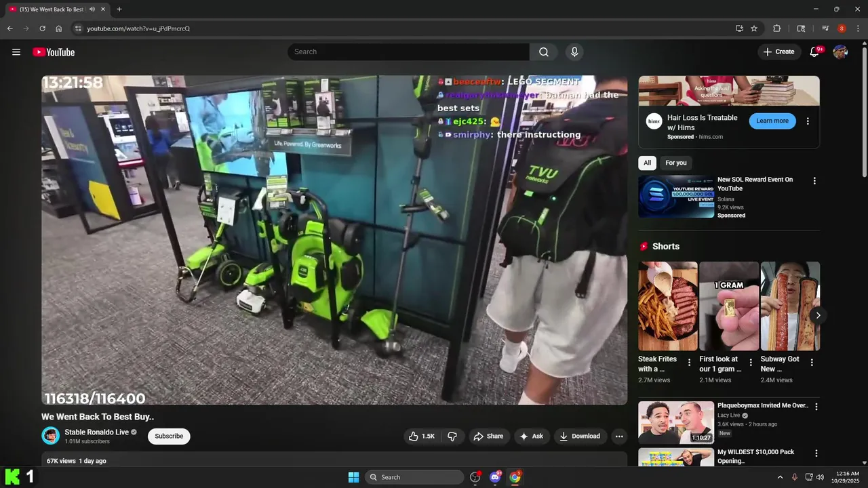
Task: Open options for My WILDEST $10,000 Pack Opening
Action: [816, 453]
